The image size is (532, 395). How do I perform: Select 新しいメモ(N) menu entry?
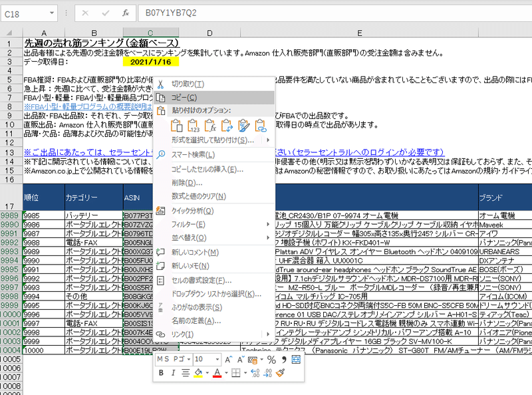(x=214, y=266)
